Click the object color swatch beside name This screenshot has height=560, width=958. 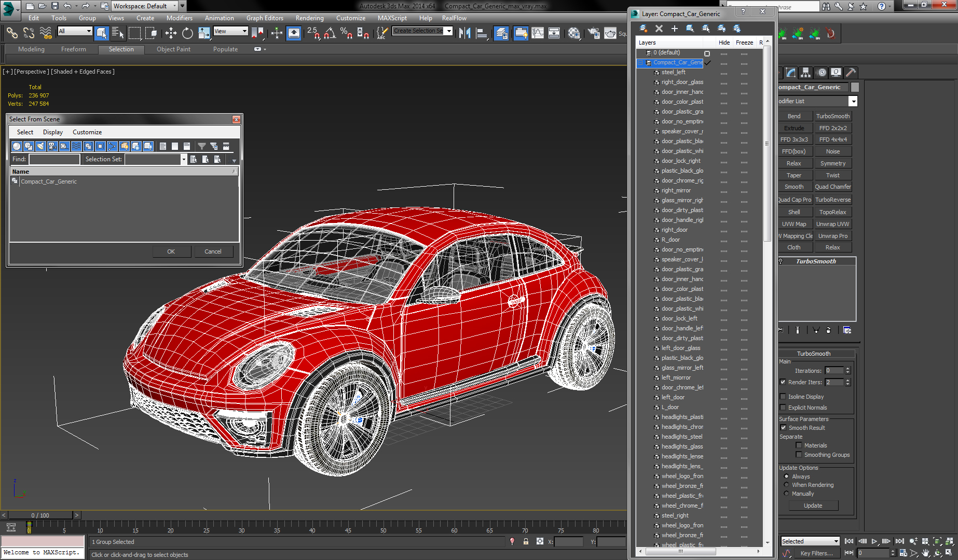coord(855,87)
